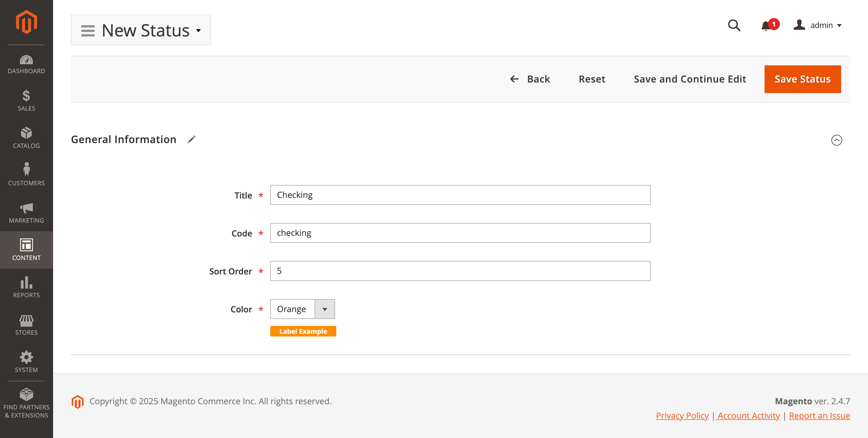
Task: Open the Color dropdown showing Orange
Action: [x=302, y=309]
